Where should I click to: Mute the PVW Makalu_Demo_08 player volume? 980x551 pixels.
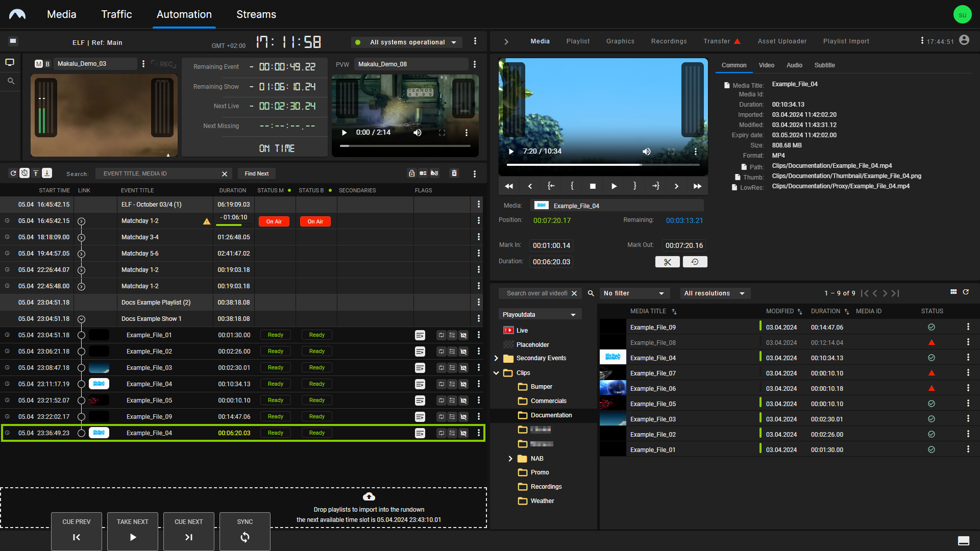pos(418,133)
